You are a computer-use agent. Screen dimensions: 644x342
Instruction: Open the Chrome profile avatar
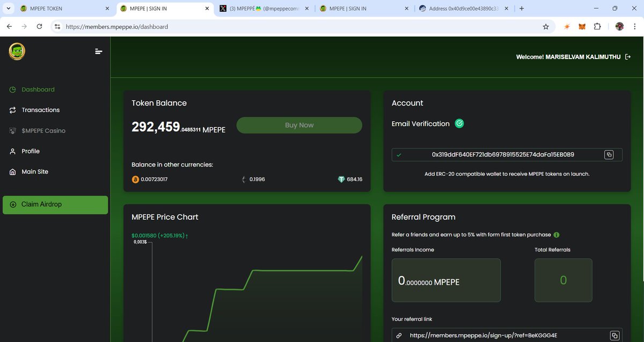619,26
